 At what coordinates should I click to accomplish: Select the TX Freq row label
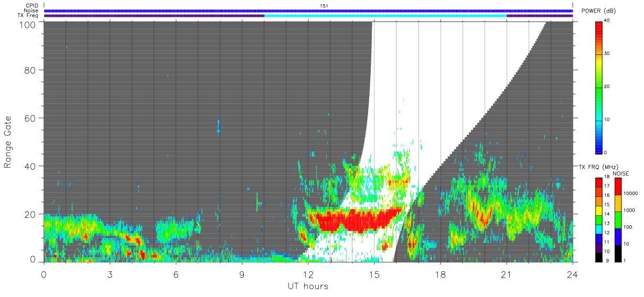tap(28, 15)
